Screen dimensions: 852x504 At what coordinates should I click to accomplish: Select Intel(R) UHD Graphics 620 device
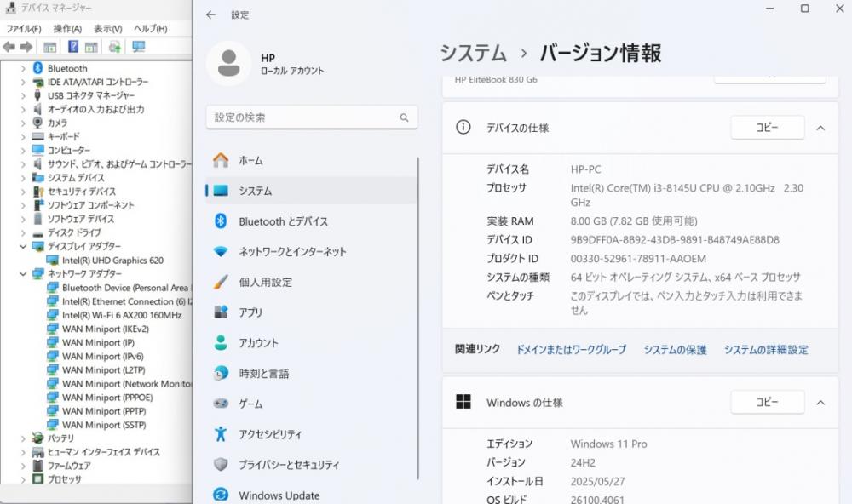tap(112, 261)
